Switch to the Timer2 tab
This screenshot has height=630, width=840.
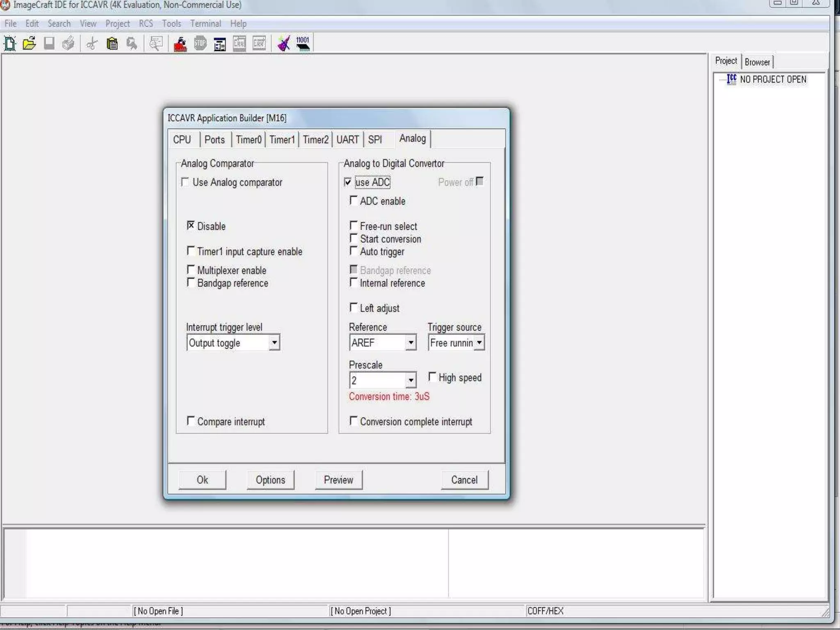click(316, 139)
